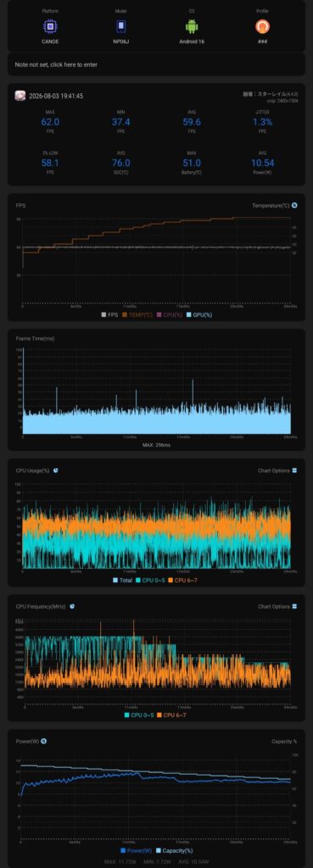The image size is (313, 868).
Task: Click the 'MAX: 296ms' label under Frame Time chart
Action: [156, 445]
